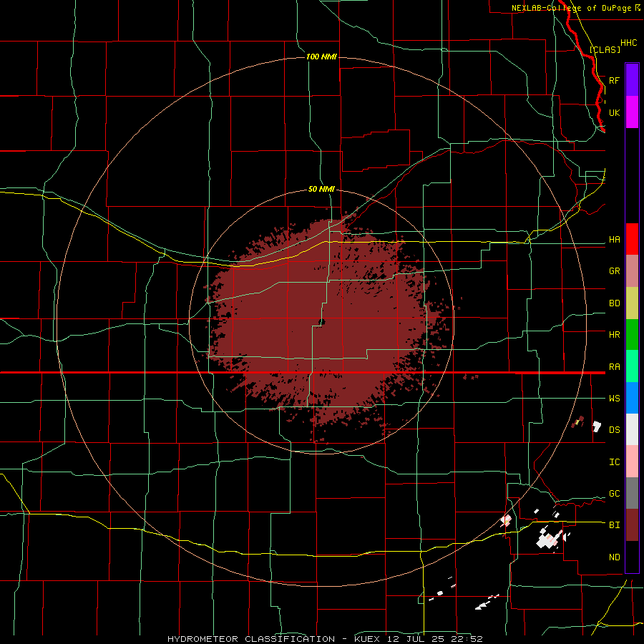Screen dimensions: 644x644
Task: Click the HHC product label
Action: tap(628, 43)
